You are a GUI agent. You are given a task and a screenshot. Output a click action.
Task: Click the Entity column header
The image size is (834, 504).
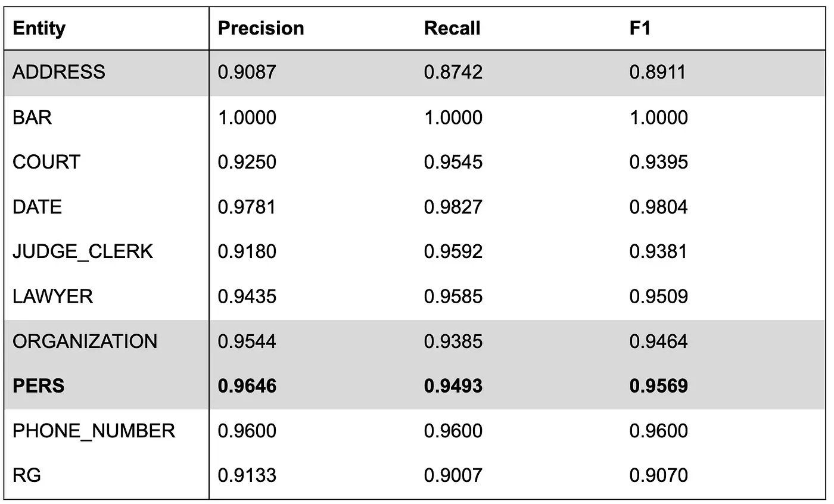(39, 29)
